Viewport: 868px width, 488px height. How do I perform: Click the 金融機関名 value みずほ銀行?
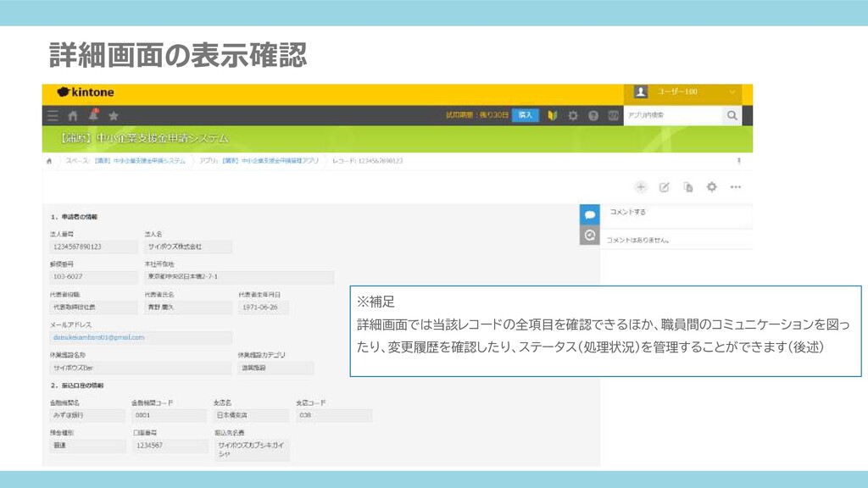(x=87, y=415)
